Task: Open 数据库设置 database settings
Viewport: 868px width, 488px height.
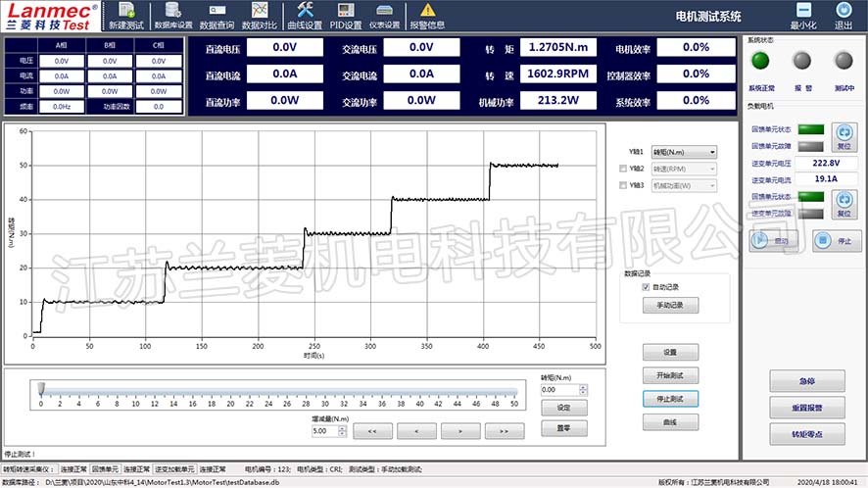Action: (x=173, y=16)
